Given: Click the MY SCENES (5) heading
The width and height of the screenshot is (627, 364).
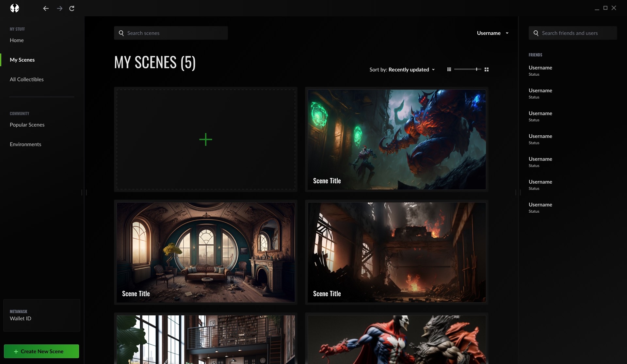Looking at the screenshot, I should 155,62.
